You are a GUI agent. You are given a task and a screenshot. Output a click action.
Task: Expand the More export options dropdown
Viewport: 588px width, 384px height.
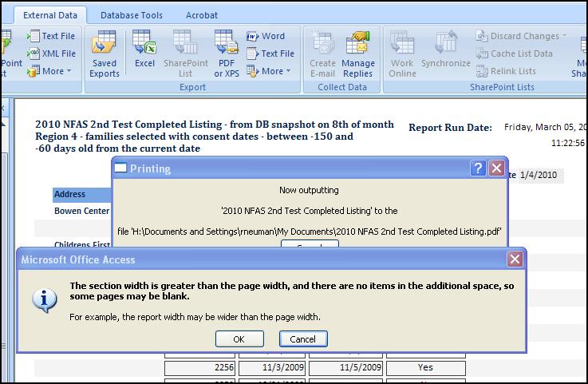269,71
